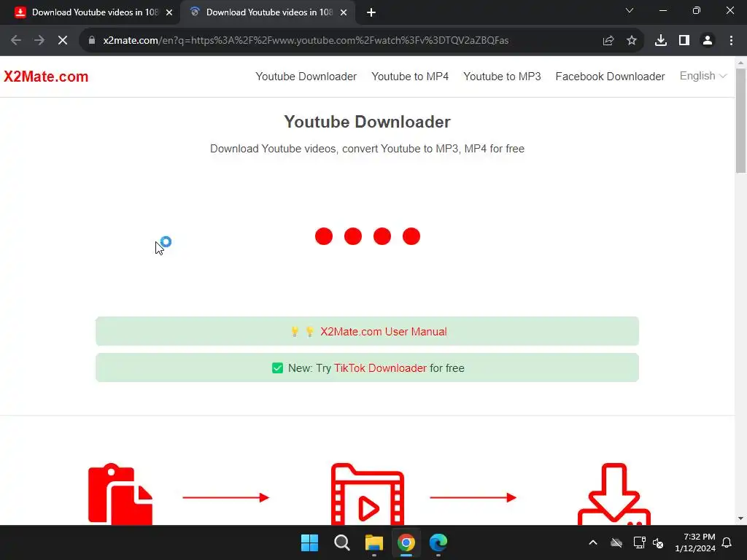Click the address bar URL
This screenshot has height=560, width=747.
(306, 41)
